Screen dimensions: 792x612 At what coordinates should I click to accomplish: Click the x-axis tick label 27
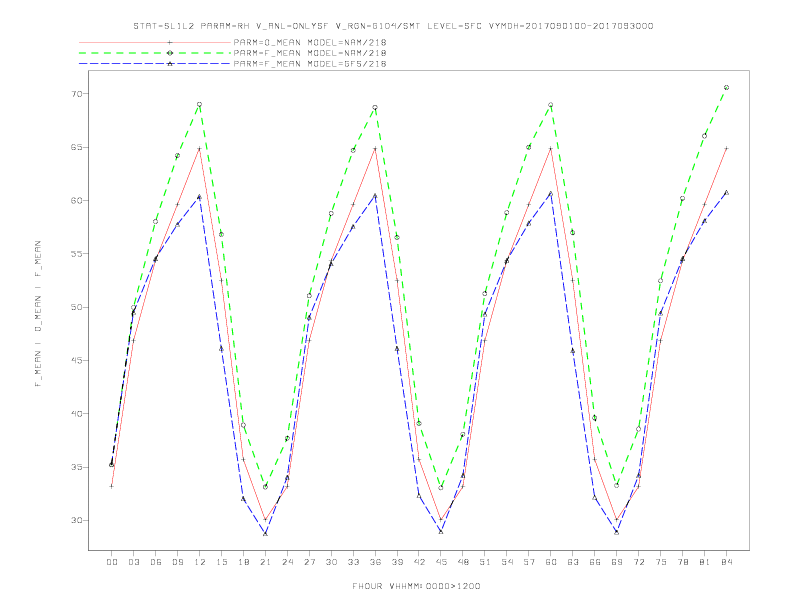coord(309,562)
